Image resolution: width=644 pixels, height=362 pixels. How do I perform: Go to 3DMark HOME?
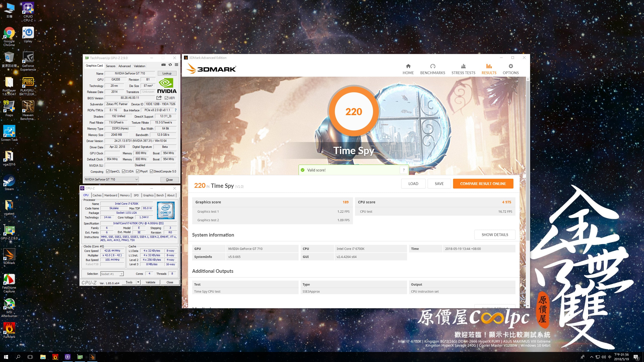pos(408,69)
